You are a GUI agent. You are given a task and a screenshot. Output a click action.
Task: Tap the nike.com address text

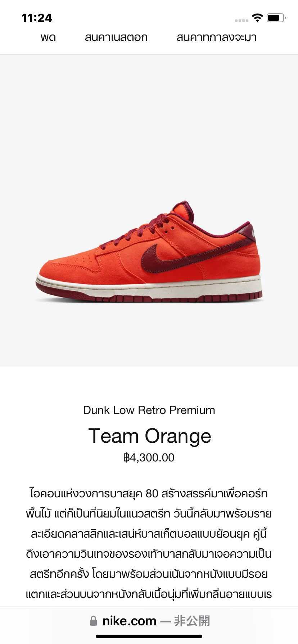click(129, 621)
